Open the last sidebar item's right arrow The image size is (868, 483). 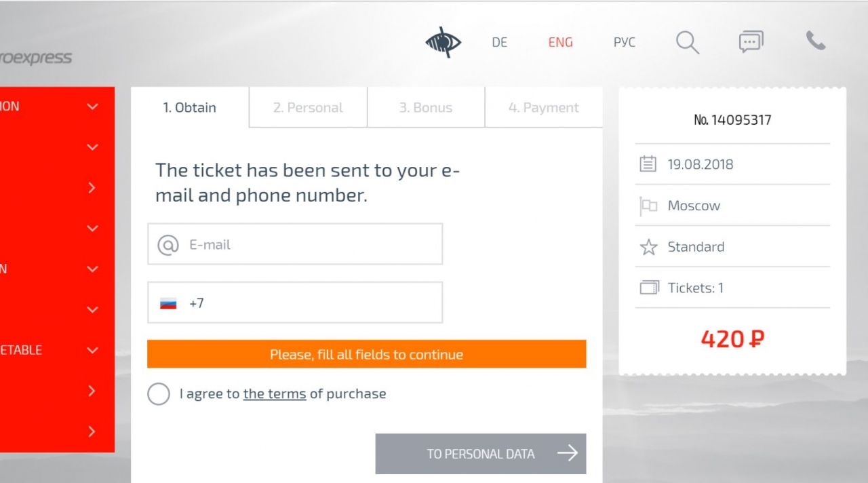92,431
